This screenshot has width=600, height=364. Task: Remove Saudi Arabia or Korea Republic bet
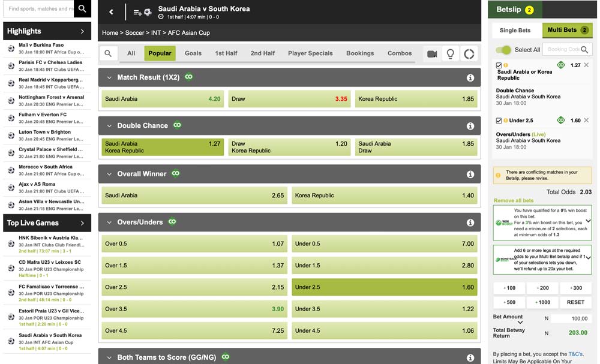[x=586, y=65]
